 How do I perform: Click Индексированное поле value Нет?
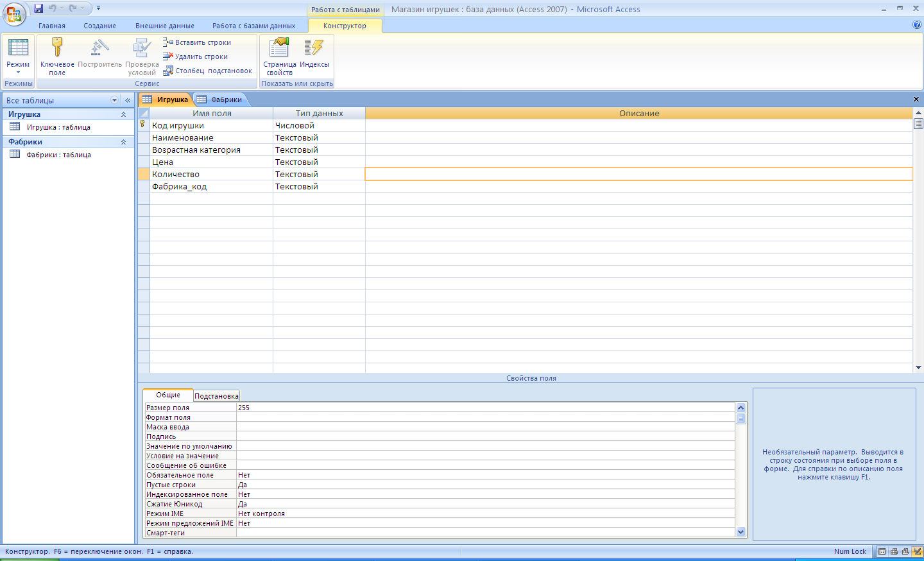[x=485, y=494]
